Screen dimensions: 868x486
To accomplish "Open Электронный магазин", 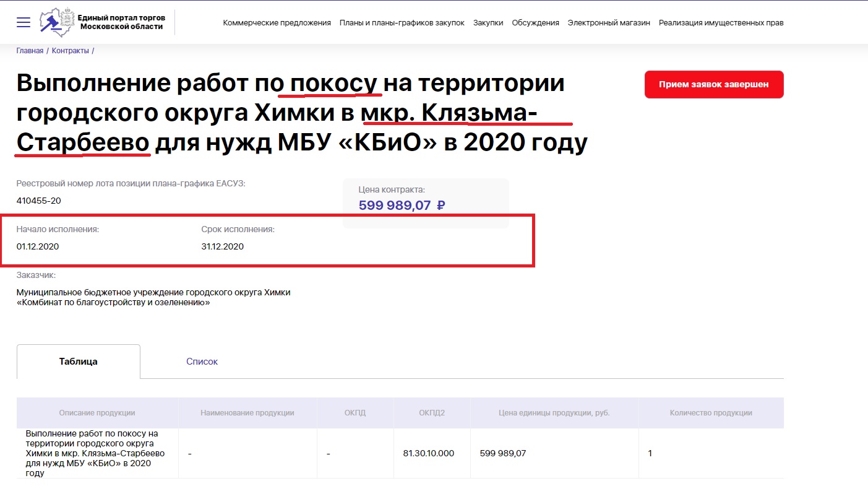I will pyautogui.click(x=609, y=23).
